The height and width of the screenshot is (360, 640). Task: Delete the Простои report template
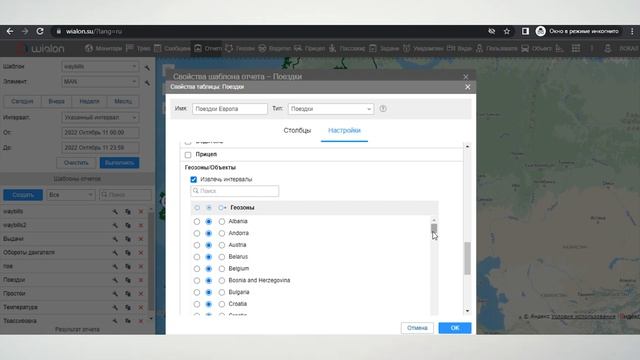click(141, 294)
